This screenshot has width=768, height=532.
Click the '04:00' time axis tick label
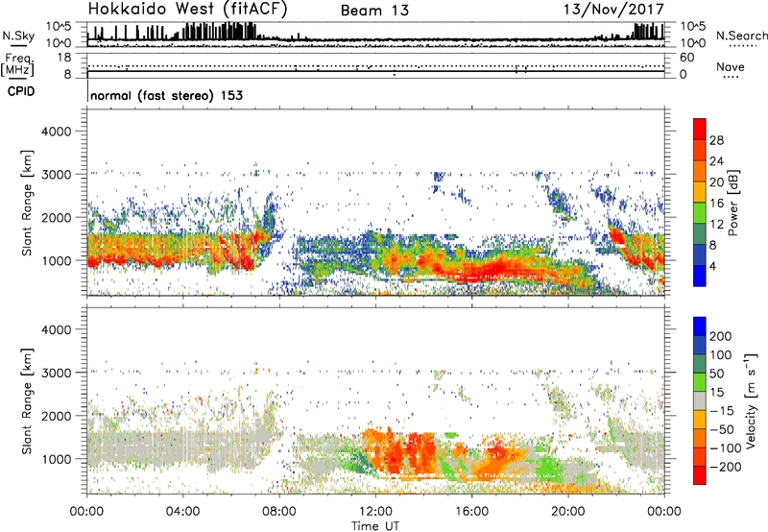[x=183, y=512]
